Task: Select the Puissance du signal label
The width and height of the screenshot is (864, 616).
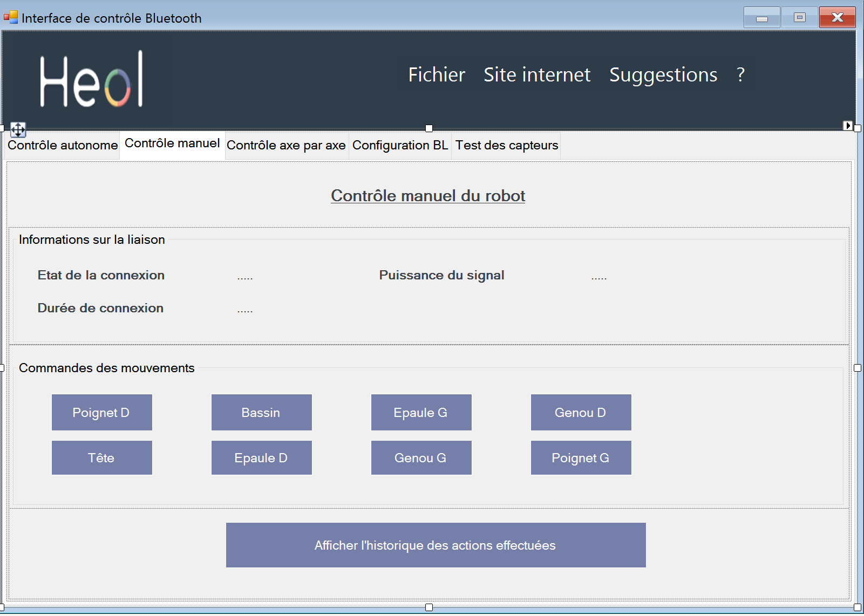Action: (x=441, y=275)
